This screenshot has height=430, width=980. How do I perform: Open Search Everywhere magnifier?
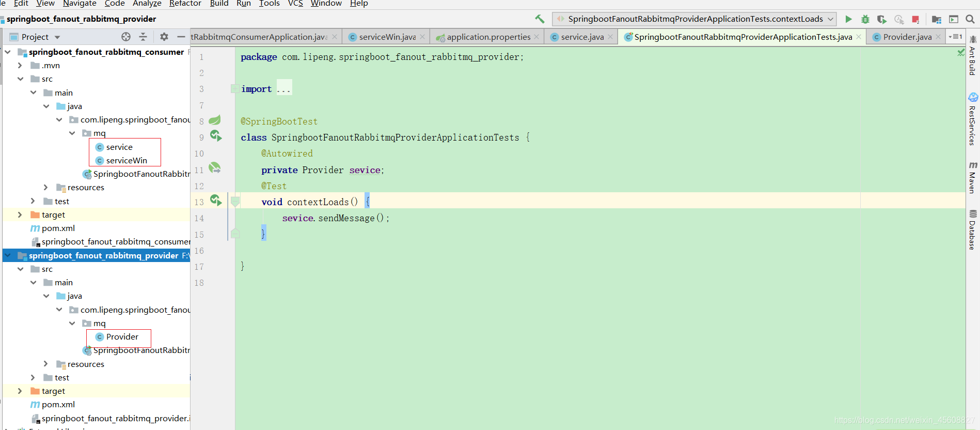pyautogui.click(x=970, y=19)
